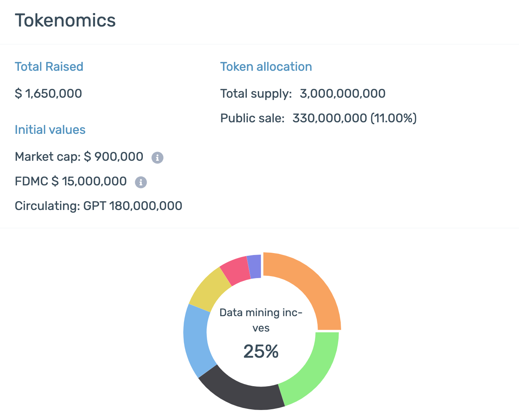Click the info icon next to FDMC
This screenshot has height=420, width=519.
(x=141, y=182)
